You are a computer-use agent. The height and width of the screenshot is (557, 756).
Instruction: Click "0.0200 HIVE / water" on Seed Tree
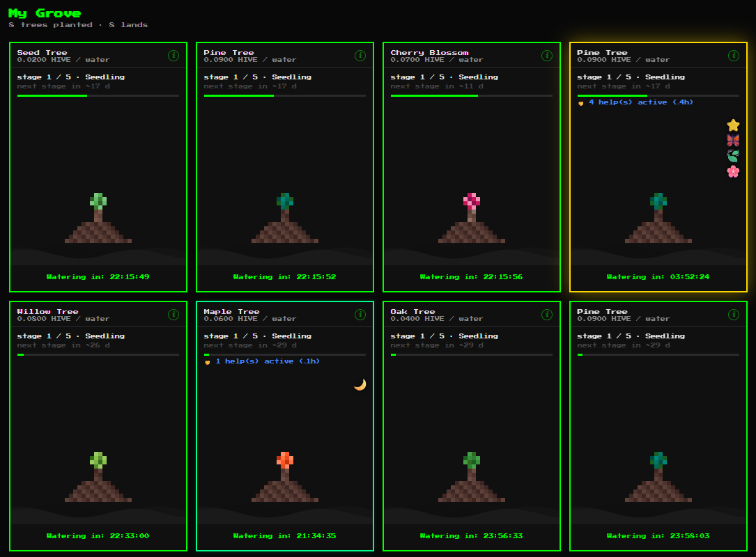63,60
